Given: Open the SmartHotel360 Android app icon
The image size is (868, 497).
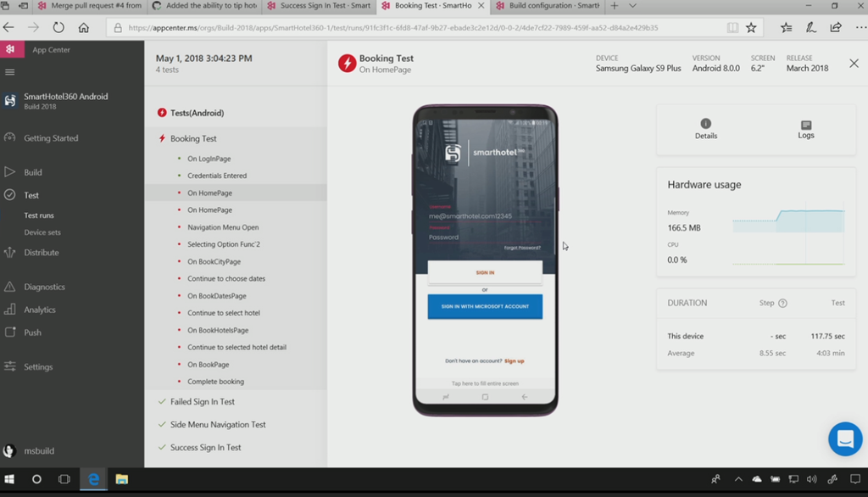Looking at the screenshot, I should coord(10,101).
